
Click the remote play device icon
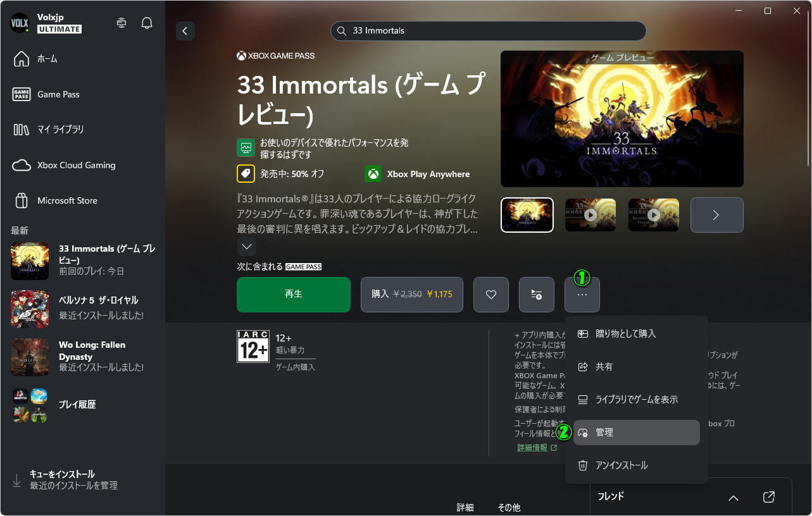point(122,23)
